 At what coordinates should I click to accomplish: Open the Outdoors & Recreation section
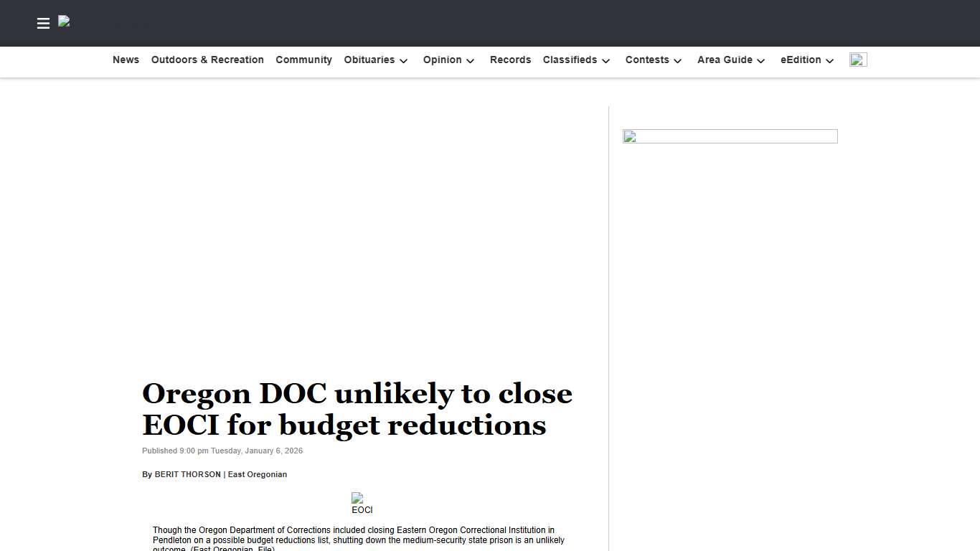(207, 60)
